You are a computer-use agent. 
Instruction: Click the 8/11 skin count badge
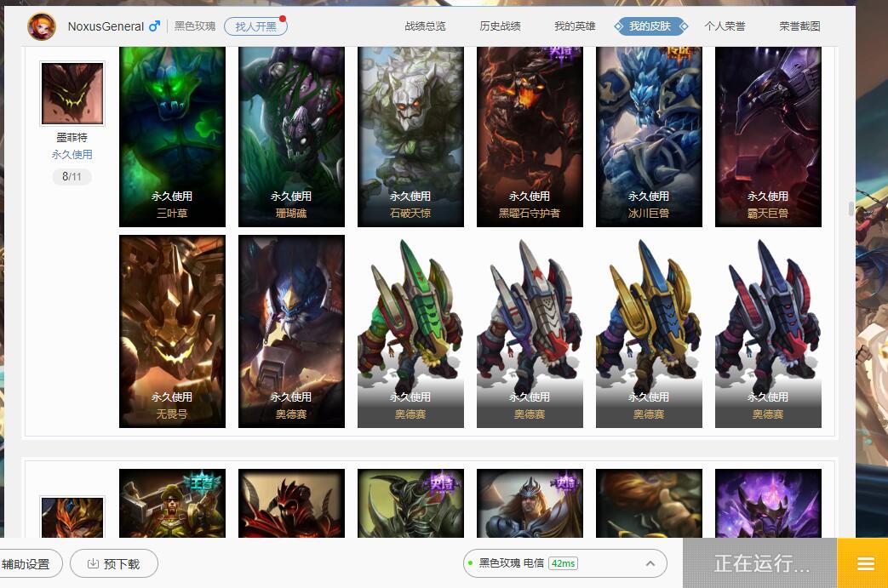pyautogui.click(x=72, y=176)
